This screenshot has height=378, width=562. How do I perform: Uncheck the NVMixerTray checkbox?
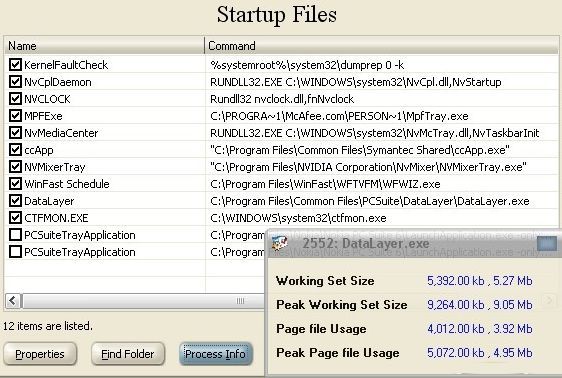(15, 167)
